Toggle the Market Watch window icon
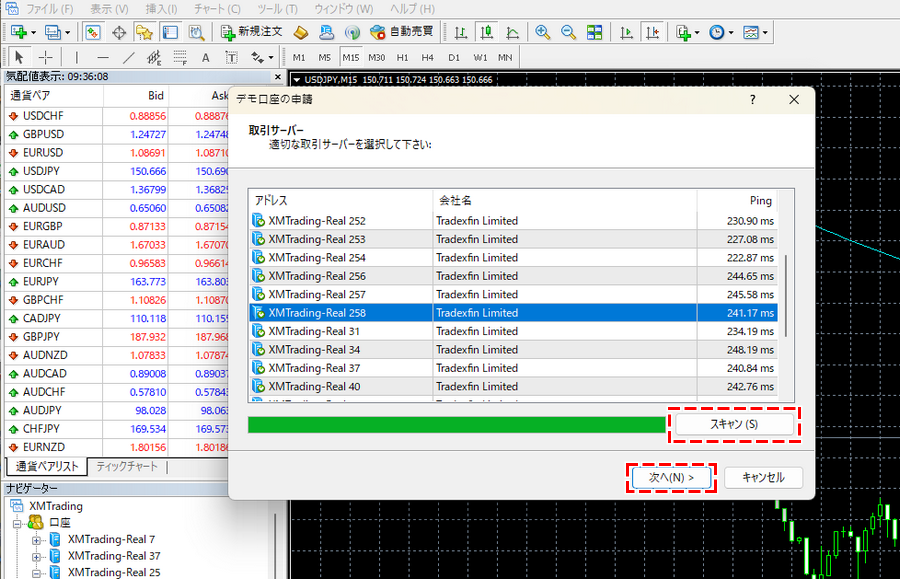The width and height of the screenshot is (900, 579). pyautogui.click(x=92, y=32)
